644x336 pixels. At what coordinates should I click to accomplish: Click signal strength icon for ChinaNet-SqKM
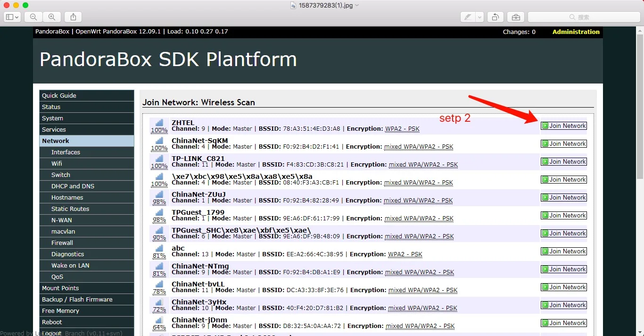tap(159, 141)
